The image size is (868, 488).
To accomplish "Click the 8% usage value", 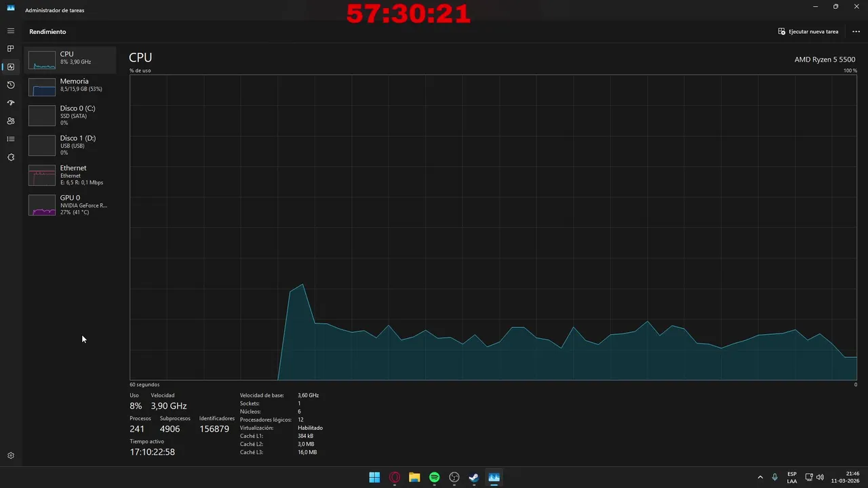I will [136, 406].
